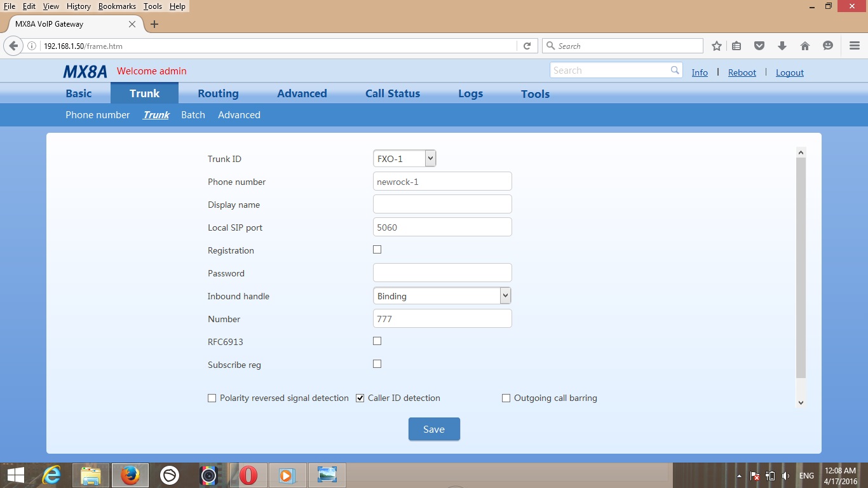
Task: Open the Call Status tab
Action: pyautogui.click(x=392, y=93)
